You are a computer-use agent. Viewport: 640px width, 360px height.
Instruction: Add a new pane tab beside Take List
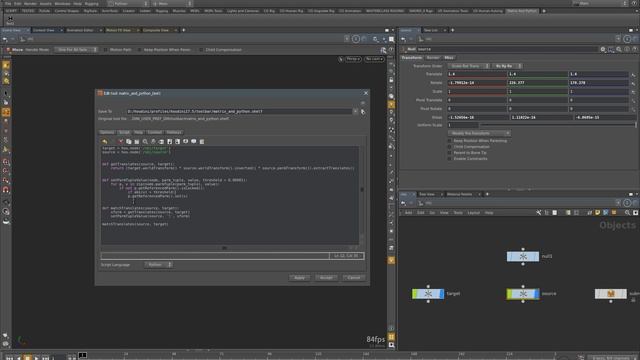(x=452, y=30)
